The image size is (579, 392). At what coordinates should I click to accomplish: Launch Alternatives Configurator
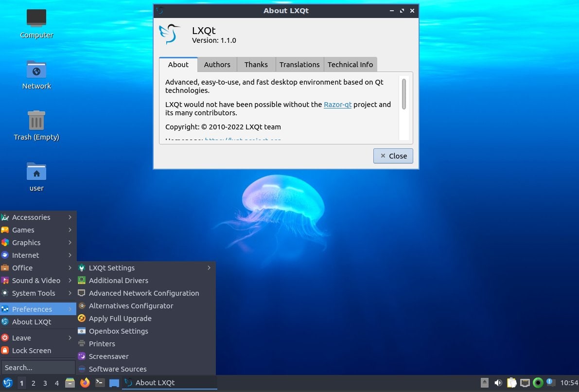coord(146,305)
